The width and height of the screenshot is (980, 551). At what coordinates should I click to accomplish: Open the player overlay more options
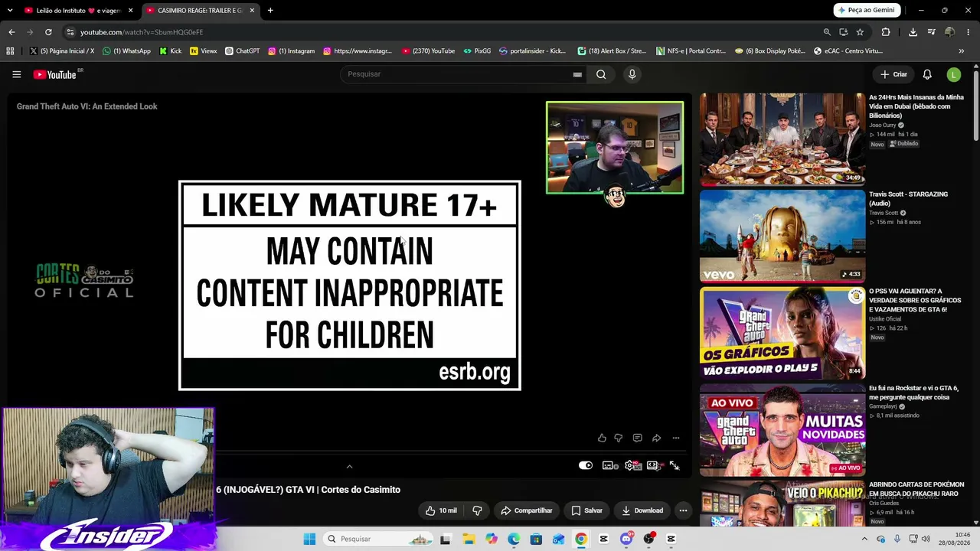coord(675,438)
